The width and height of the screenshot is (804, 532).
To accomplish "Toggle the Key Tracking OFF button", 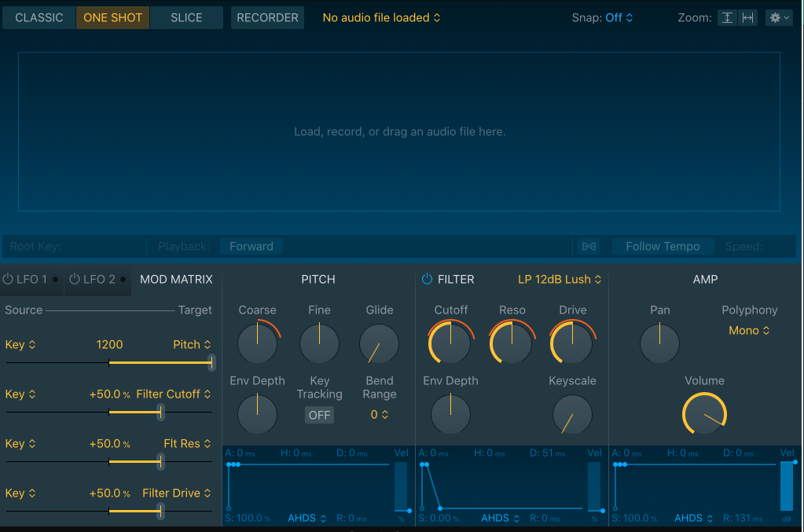I will tap(319, 415).
